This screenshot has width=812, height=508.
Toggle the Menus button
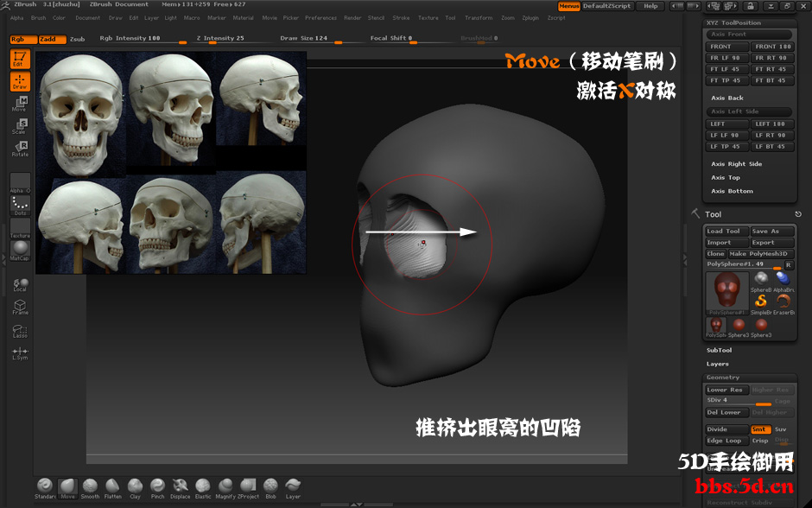(568, 6)
